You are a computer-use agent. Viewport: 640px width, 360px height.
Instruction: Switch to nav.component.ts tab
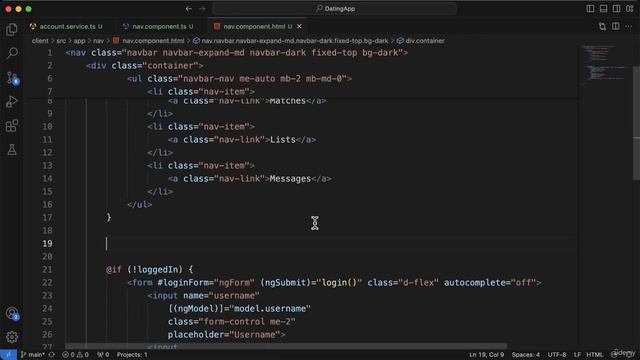pyautogui.click(x=158, y=27)
